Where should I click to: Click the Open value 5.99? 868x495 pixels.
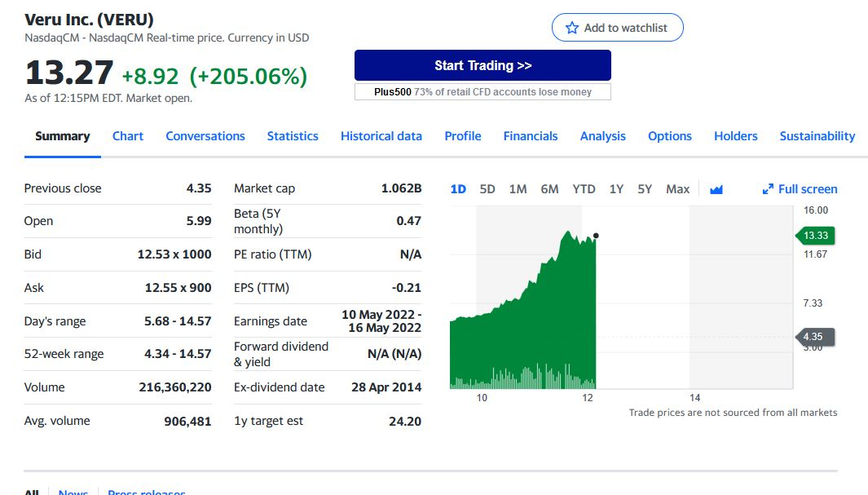[x=199, y=221]
